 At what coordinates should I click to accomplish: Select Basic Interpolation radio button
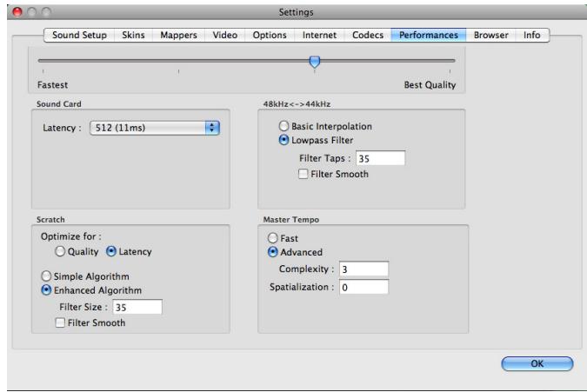point(283,126)
